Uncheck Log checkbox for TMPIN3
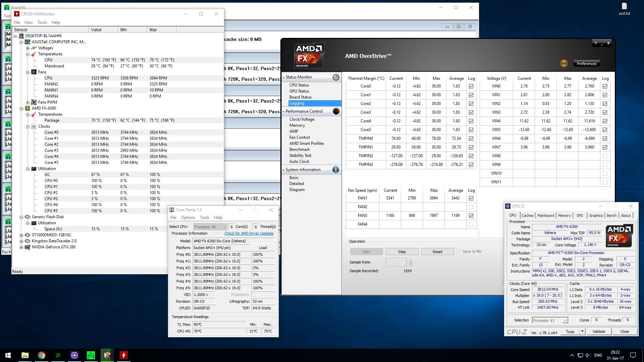This screenshot has height=362, width=644. click(471, 165)
